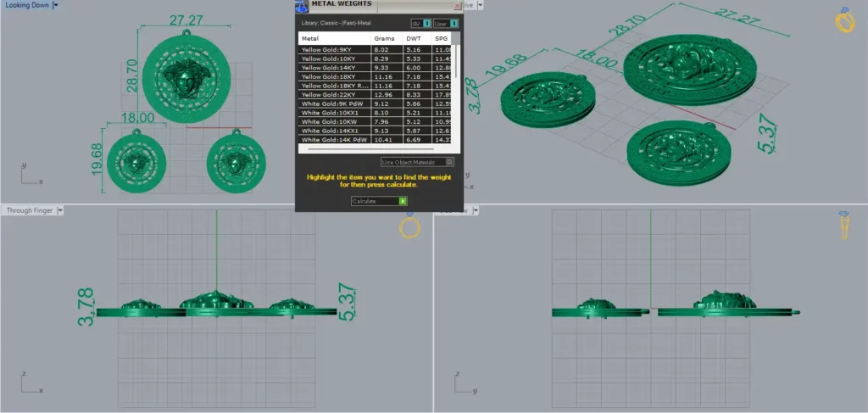The height and width of the screenshot is (413, 868).
Task: Click the 18.00 dimension in Looking Down view
Action: click(x=136, y=117)
